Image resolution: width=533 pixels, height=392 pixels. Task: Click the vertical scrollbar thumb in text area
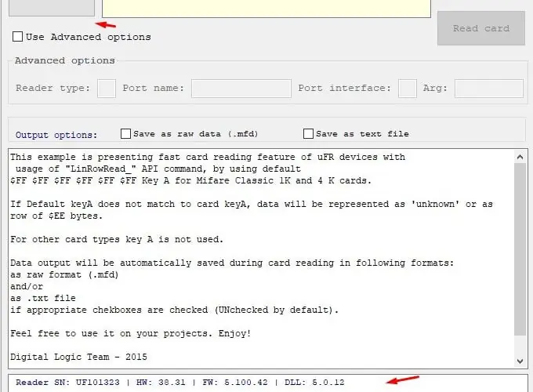[520, 249]
